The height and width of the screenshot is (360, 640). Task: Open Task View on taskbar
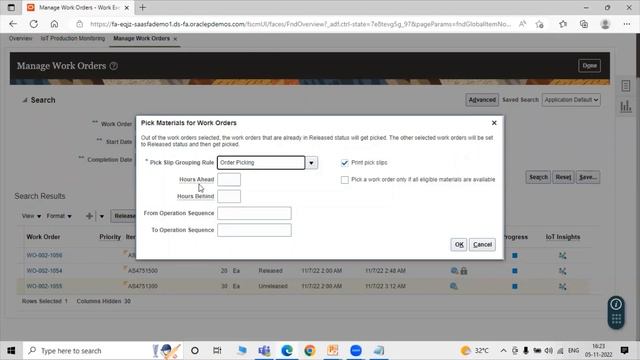click(x=217, y=351)
